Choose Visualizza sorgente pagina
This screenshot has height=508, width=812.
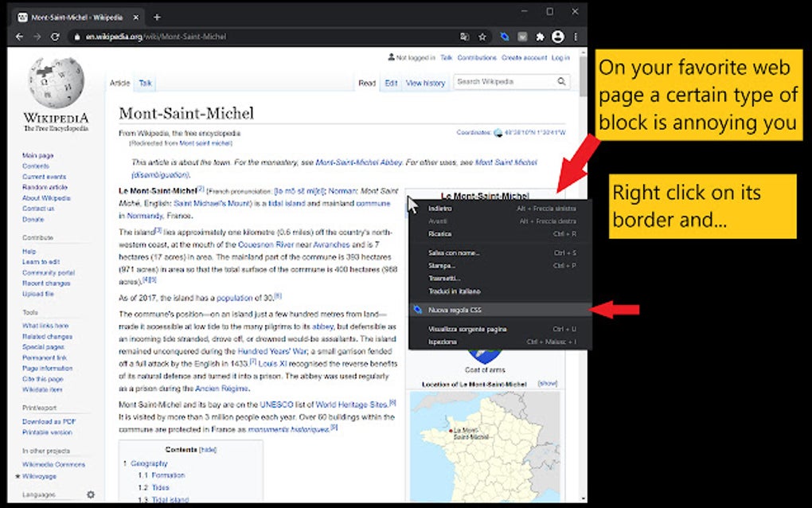[500, 330]
